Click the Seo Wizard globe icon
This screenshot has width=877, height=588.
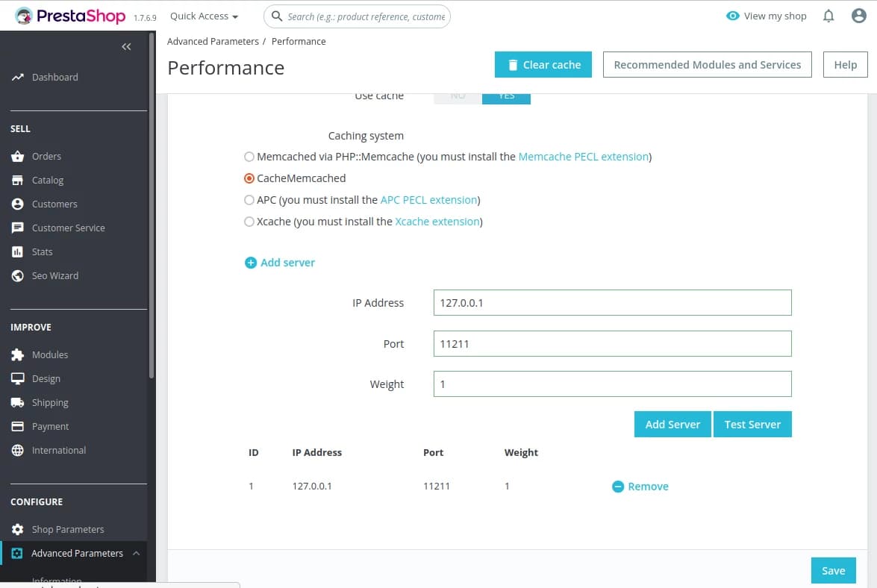pos(18,275)
